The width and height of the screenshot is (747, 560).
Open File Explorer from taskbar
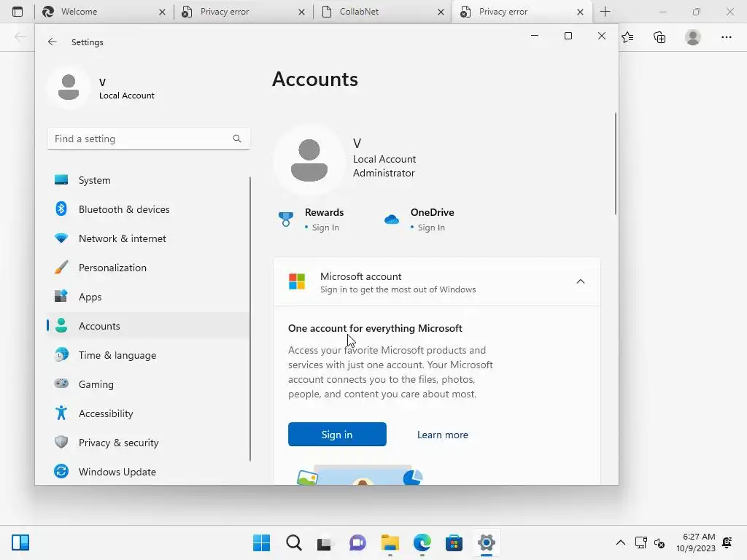pyautogui.click(x=390, y=542)
